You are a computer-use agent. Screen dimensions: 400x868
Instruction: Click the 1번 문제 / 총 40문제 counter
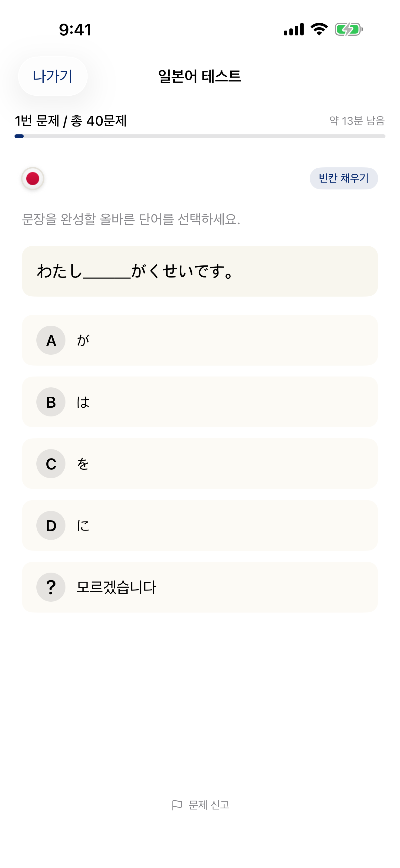(x=71, y=120)
